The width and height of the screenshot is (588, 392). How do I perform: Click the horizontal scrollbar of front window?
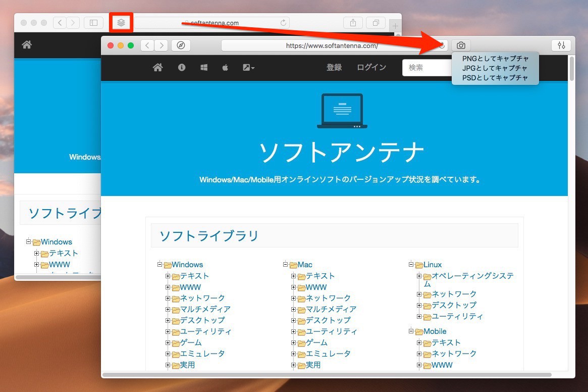click(x=327, y=375)
